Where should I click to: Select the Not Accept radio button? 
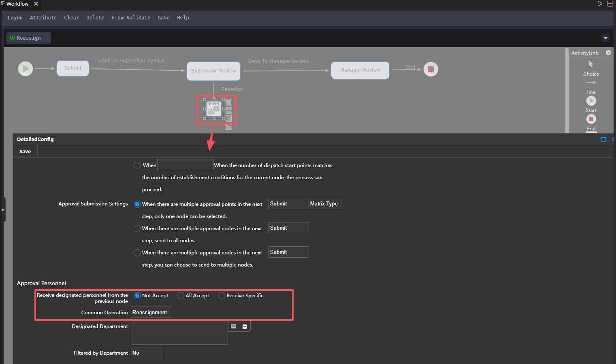(x=137, y=296)
